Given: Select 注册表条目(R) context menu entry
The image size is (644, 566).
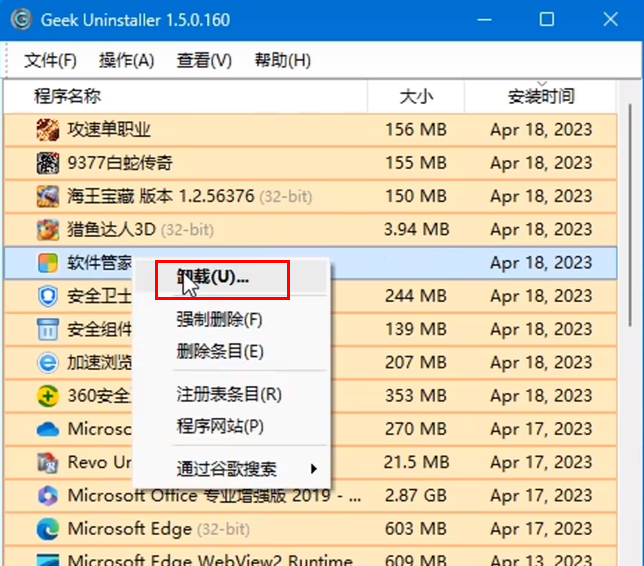Looking at the screenshot, I should [x=229, y=394].
